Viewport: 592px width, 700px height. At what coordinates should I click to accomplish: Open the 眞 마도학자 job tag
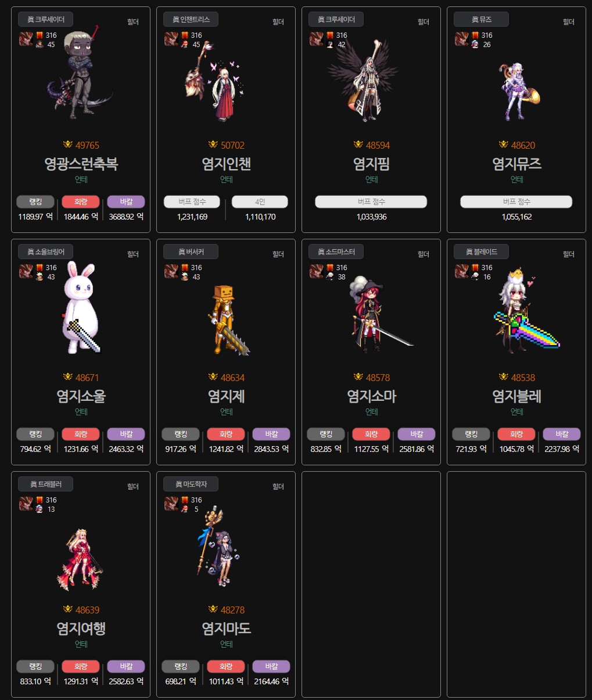coord(191,484)
